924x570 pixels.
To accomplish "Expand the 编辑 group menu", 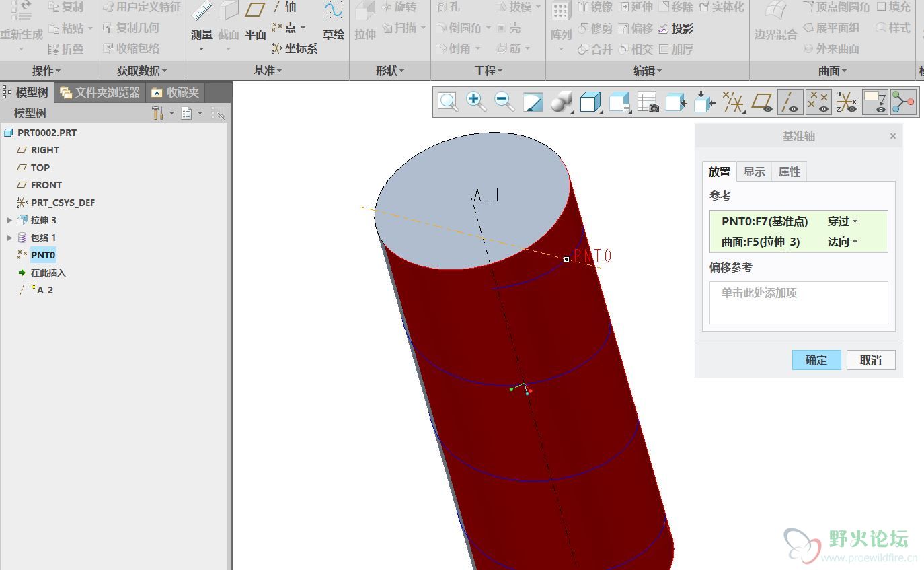I will (648, 71).
